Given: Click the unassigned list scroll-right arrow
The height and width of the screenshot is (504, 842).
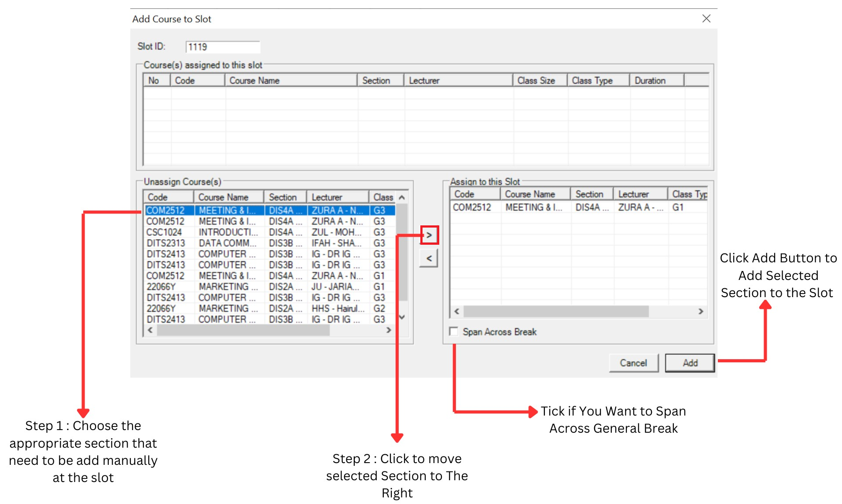Looking at the screenshot, I should point(389,330).
